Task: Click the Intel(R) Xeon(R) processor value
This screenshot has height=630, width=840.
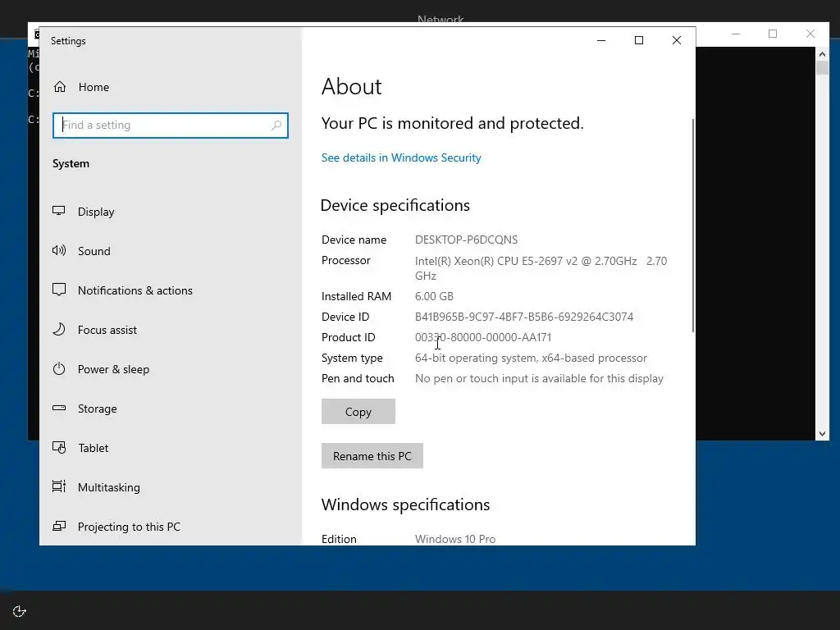Action: click(541, 268)
